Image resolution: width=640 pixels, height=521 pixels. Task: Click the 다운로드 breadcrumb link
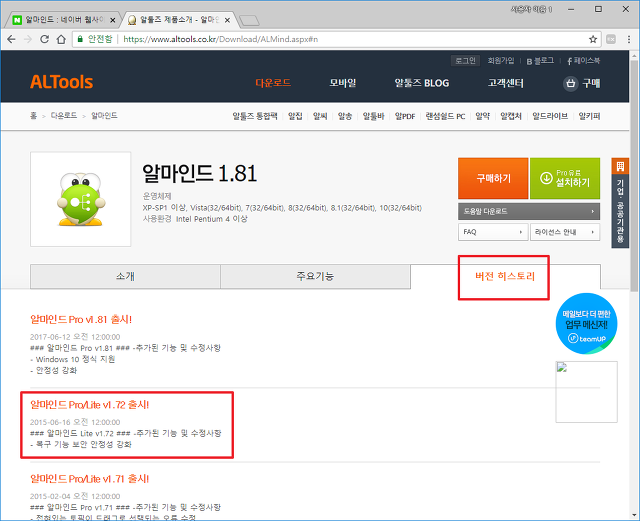click(x=64, y=116)
